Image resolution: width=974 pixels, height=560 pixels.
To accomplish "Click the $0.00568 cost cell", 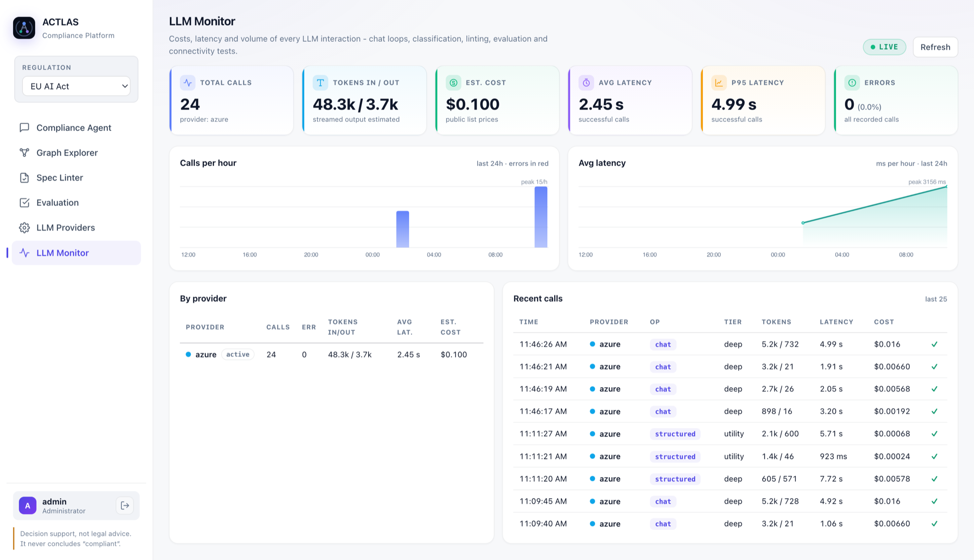I will pos(892,389).
